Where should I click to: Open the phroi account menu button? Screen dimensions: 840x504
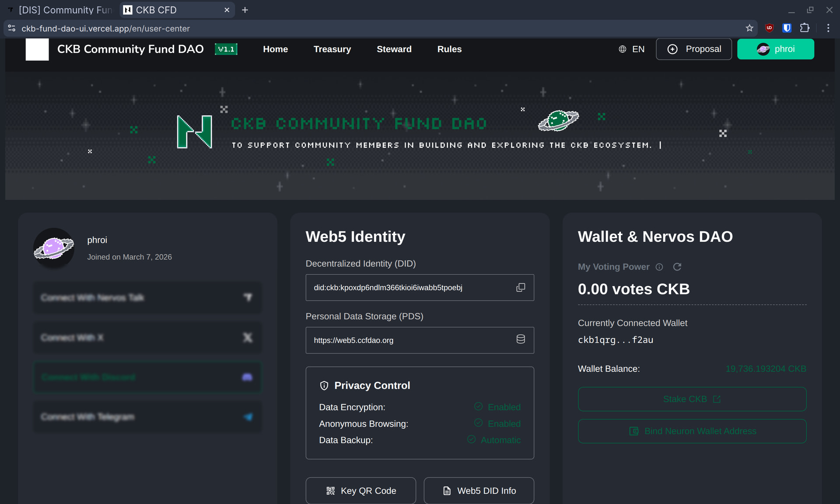[x=775, y=49]
